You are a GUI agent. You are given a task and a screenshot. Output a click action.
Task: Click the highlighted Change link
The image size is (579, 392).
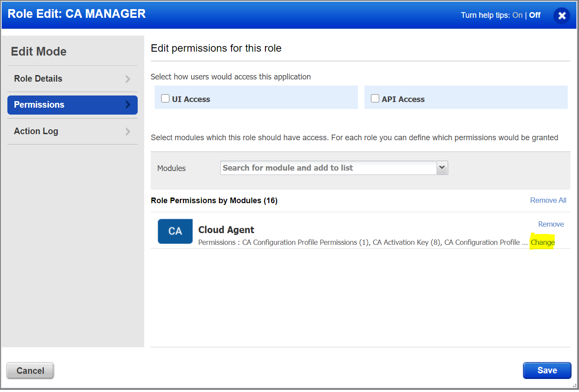tap(543, 242)
